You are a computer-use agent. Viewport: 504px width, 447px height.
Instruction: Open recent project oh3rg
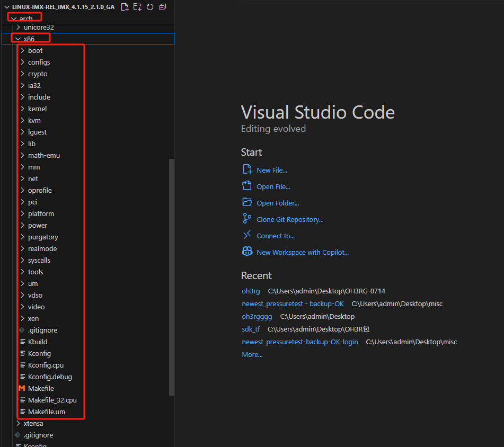251,291
